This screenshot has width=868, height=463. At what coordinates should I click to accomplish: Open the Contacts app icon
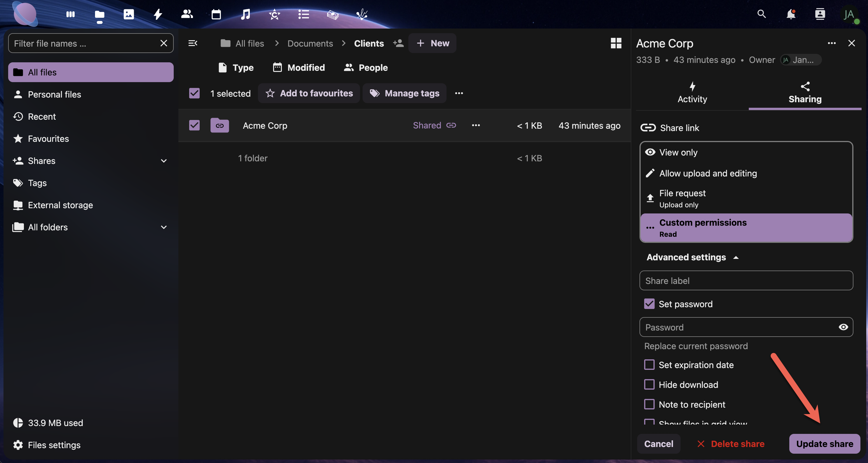click(187, 14)
